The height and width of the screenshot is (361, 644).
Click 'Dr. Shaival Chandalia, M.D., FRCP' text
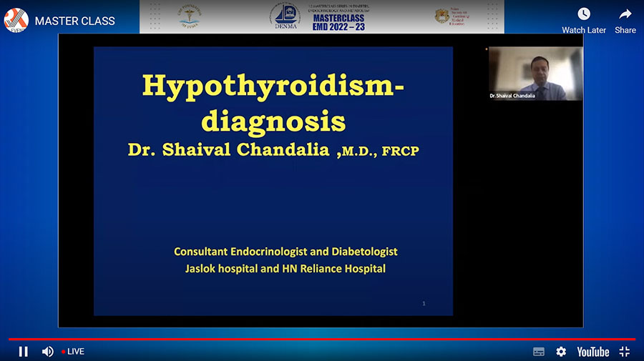(x=273, y=150)
